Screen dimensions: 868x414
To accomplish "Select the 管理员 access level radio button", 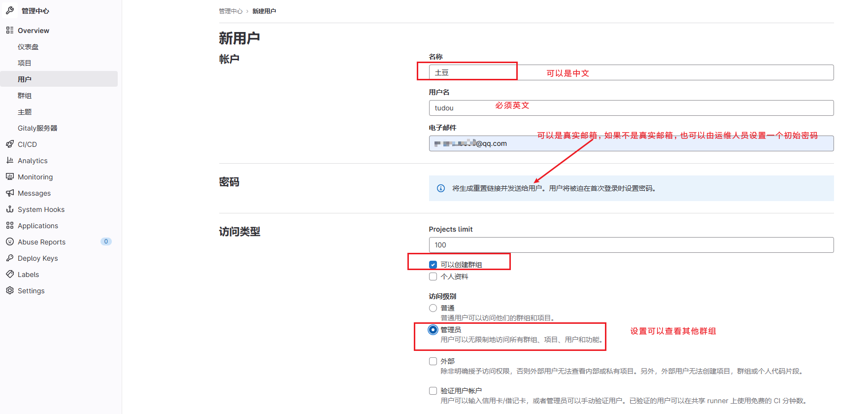I will pyautogui.click(x=433, y=330).
